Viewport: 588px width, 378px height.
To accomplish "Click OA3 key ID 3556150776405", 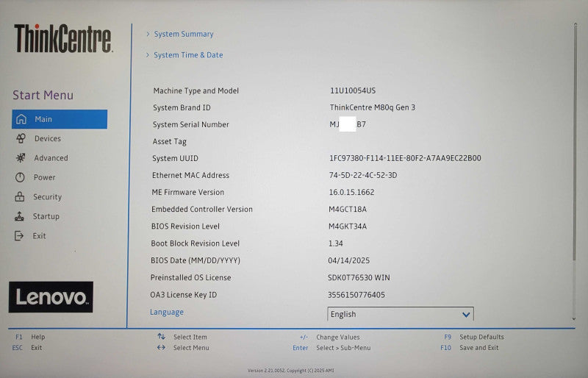I will (356, 295).
